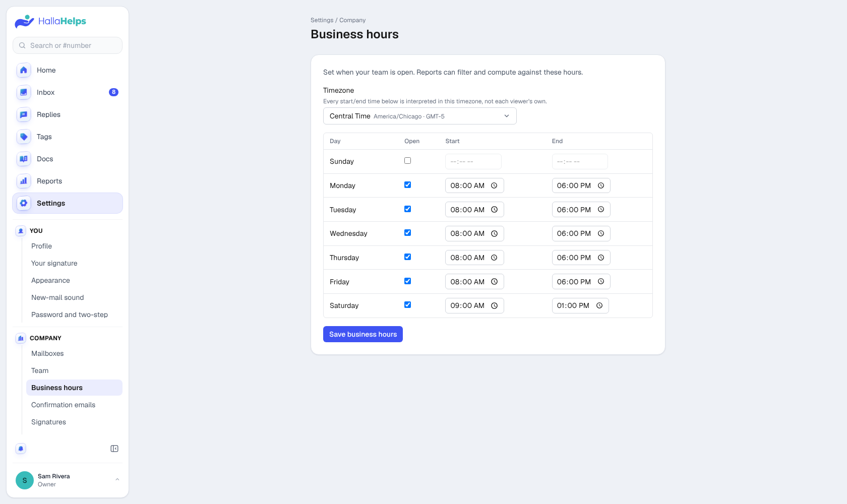
Task: Click Save business hours button
Action: pos(363,334)
